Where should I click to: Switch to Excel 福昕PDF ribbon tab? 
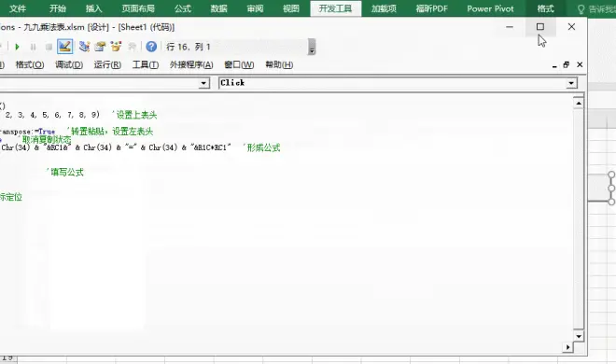[432, 8]
